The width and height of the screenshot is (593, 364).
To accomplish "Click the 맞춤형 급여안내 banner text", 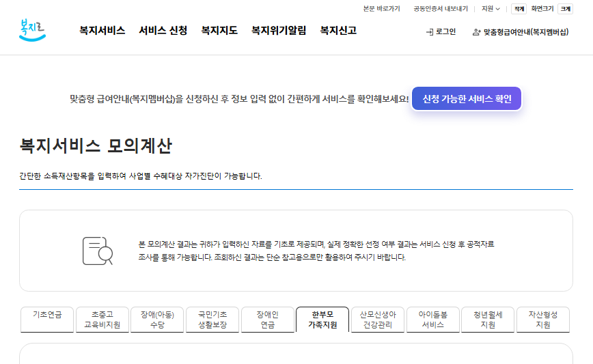I will pos(239,99).
